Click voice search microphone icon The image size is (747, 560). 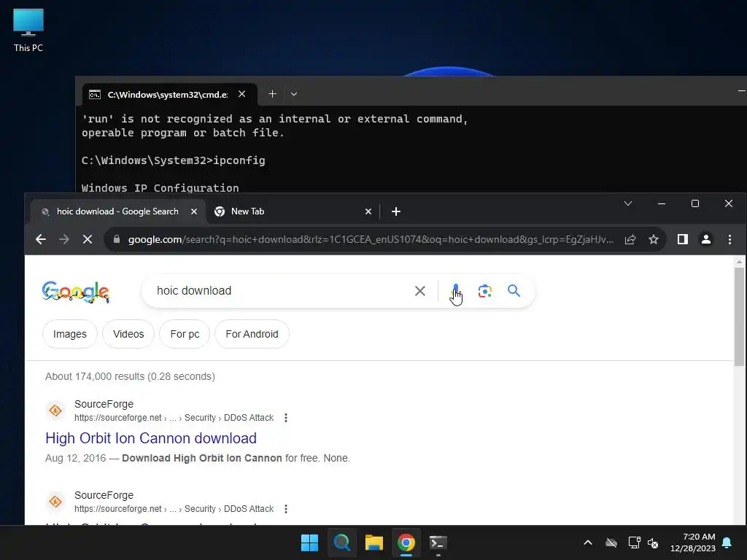click(455, 290)
